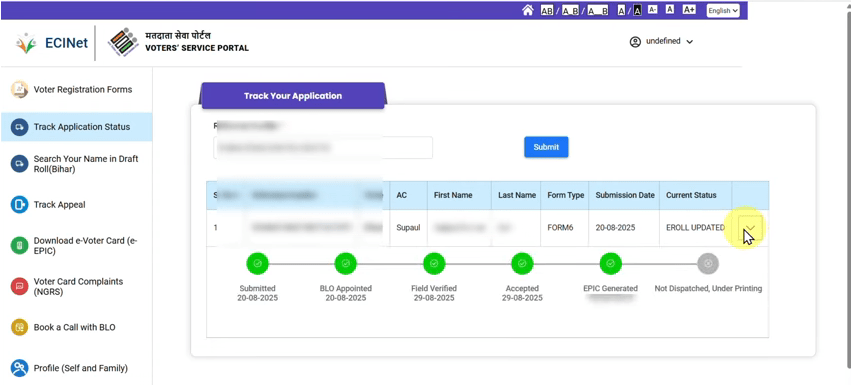Go to Home via house icon
The image size is (851, 385).
click(x=527, y=10)
